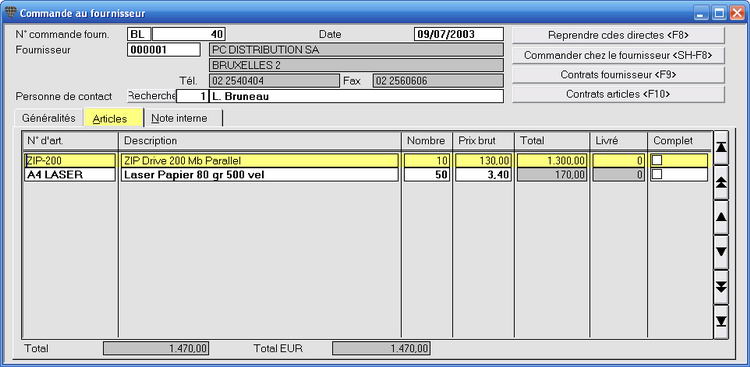Viewport: 750px width, 367px height.
Task: Select the Articles tab
Action: click(x=113, y=118)
